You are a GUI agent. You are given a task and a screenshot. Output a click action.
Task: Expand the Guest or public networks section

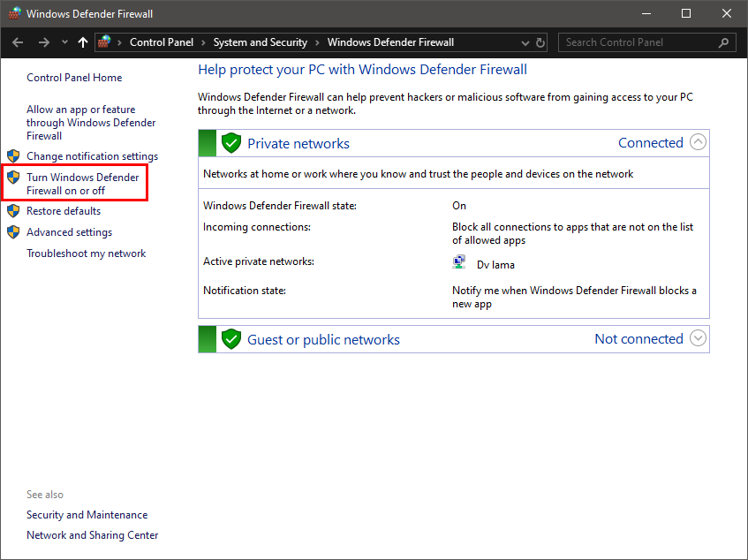click(x=698, y=338)
